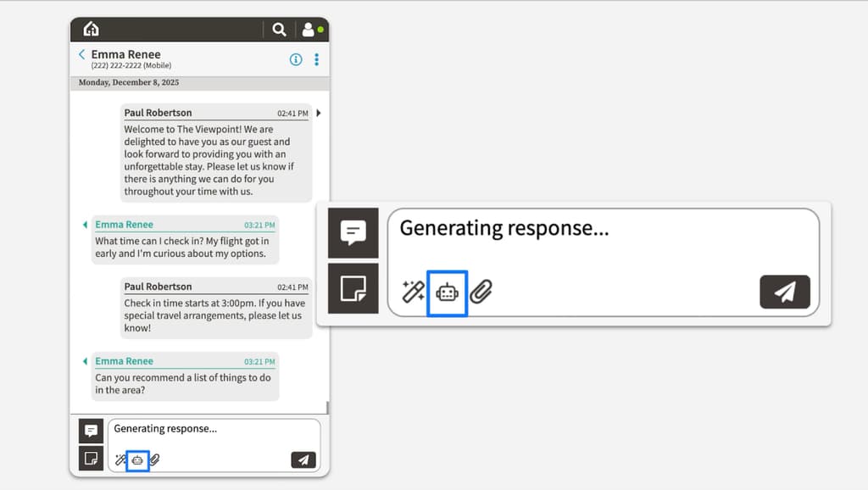The image size is (868, 490).
Task: Navigate back with the left chevron
Action: 81,53
